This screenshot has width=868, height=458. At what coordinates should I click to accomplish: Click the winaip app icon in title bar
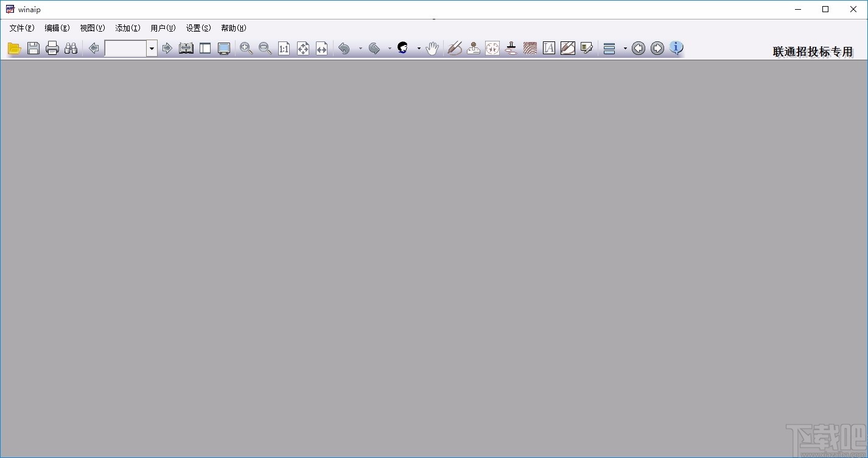click(10, 9)
